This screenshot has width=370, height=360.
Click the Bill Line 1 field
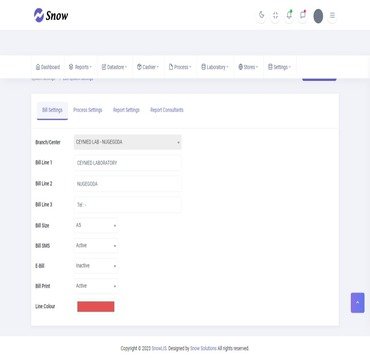pos(128,163)
